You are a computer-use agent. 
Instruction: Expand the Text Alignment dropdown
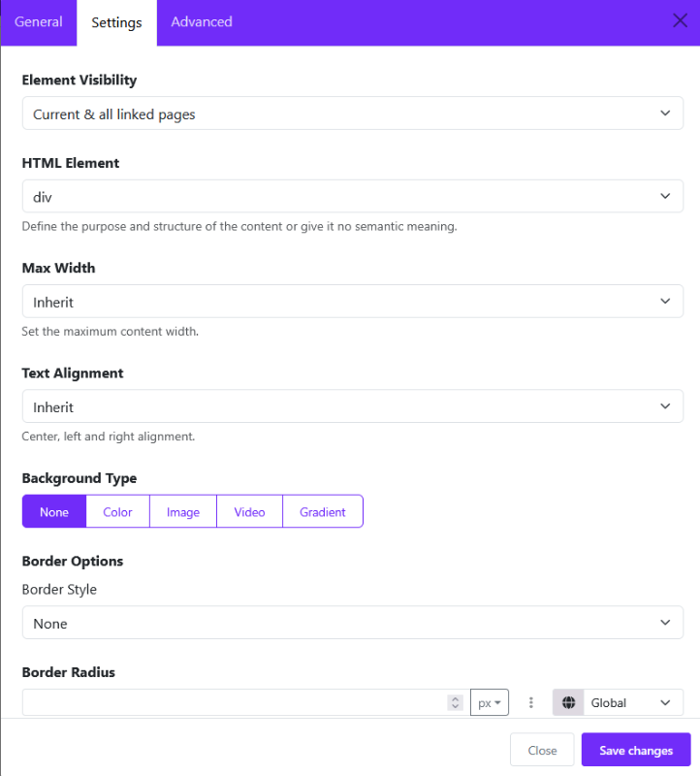tap(352, 407)
